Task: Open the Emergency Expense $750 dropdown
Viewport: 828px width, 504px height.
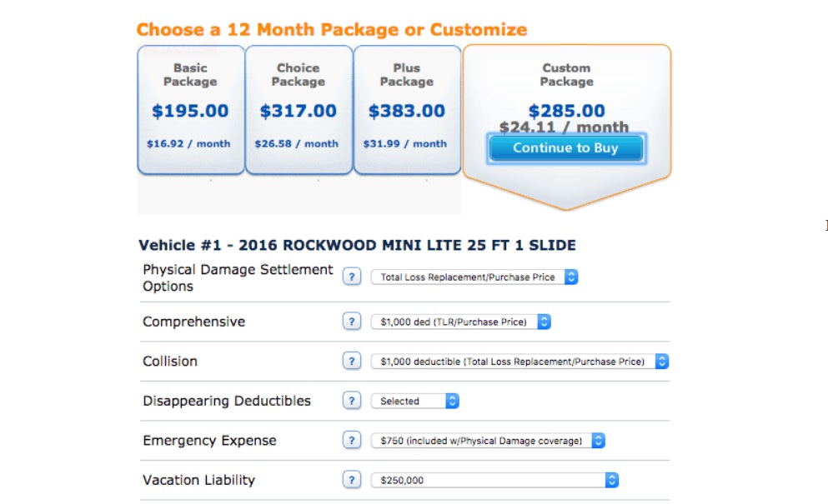Action: [x=488, y=441]
